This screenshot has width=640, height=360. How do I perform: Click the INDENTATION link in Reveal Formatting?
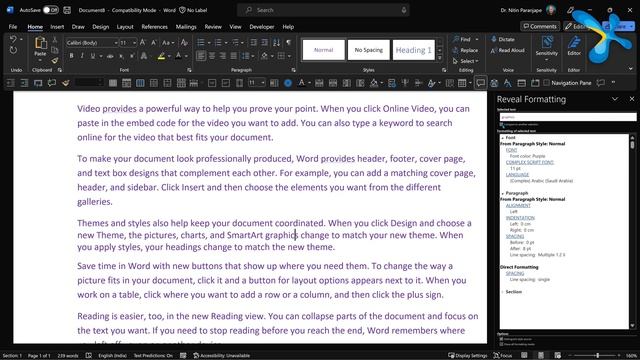coord(520,218)
